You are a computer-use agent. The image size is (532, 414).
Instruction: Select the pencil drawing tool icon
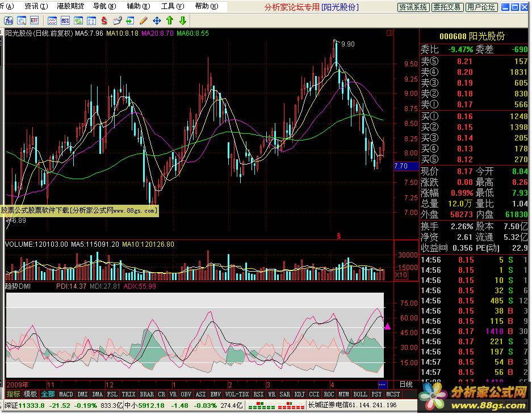tap(144, 21)
